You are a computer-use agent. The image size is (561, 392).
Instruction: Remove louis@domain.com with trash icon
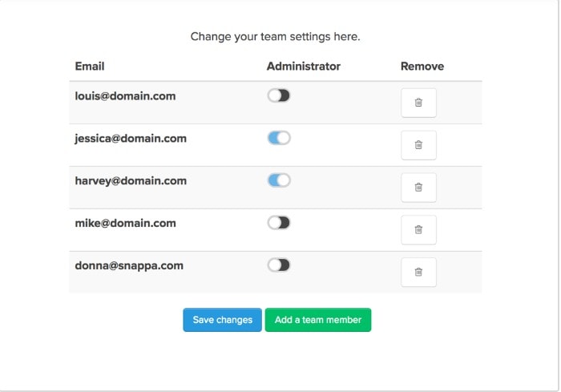(x=418, y=103)
